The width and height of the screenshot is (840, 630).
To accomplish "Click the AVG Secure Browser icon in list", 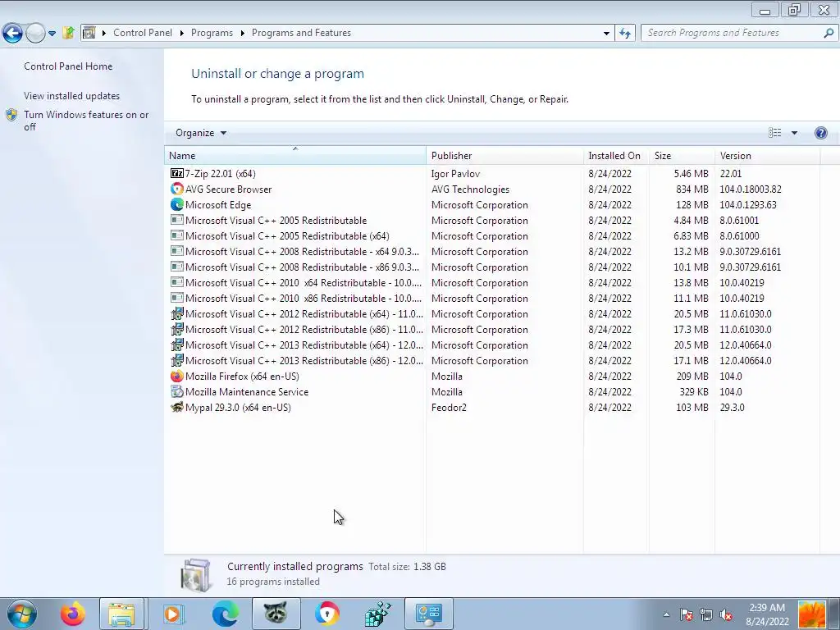I will point(177,189).
